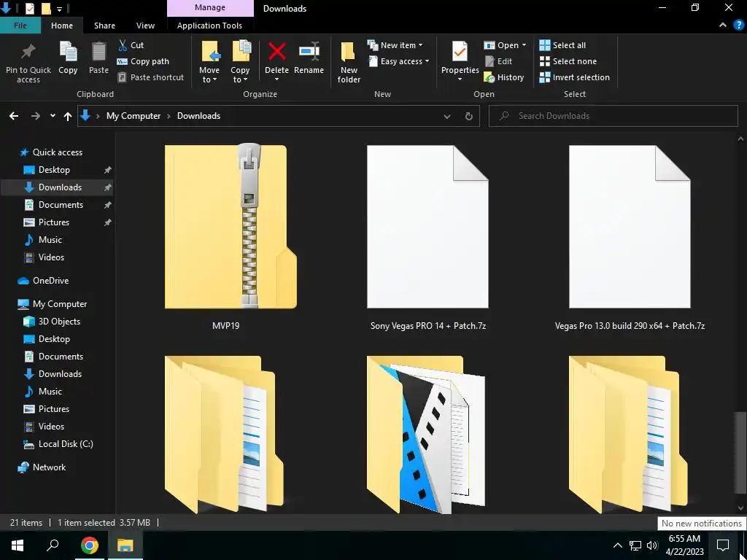Open the Windows Start menu
This screenshot has width=747, height=560.
(x=18, y=545)
